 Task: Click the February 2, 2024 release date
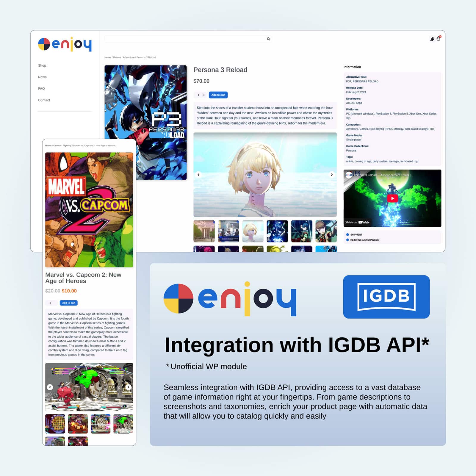click(356, 92)
